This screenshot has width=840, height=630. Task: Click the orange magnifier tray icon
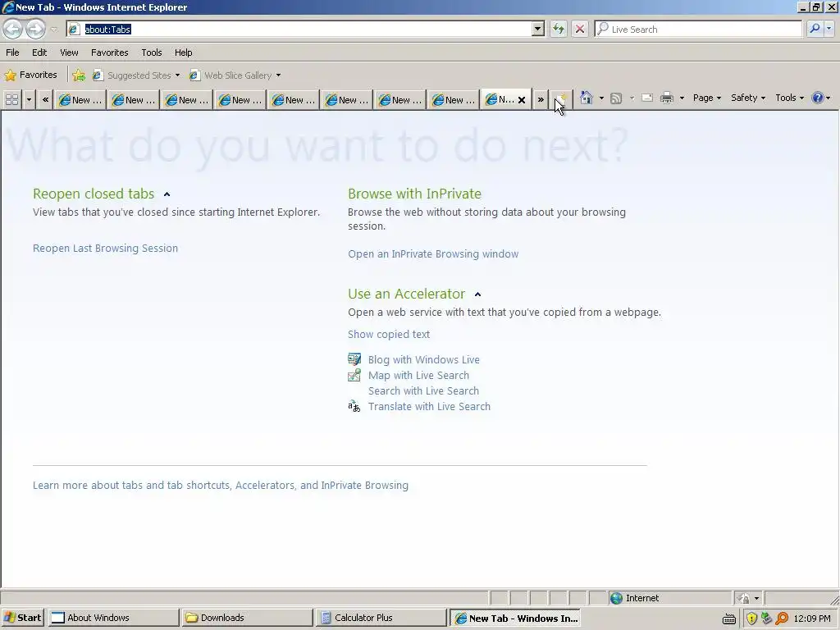tap(782, 619)
